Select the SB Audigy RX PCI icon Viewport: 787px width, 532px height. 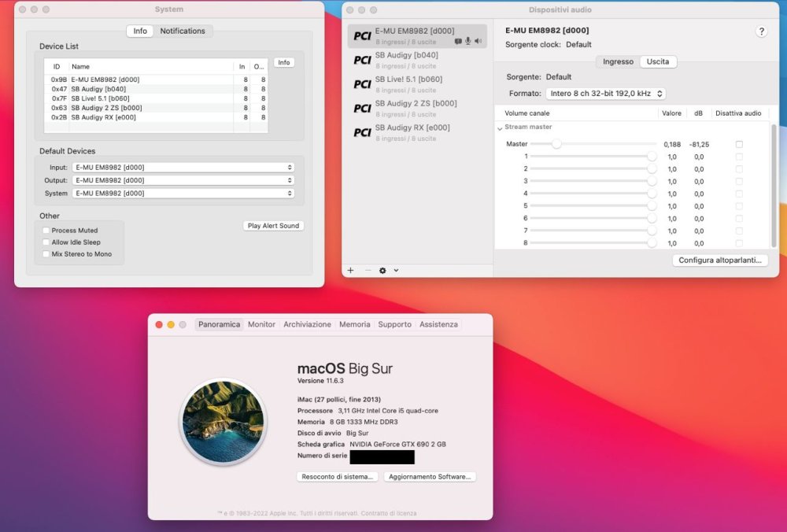click(x=362, y=132)
